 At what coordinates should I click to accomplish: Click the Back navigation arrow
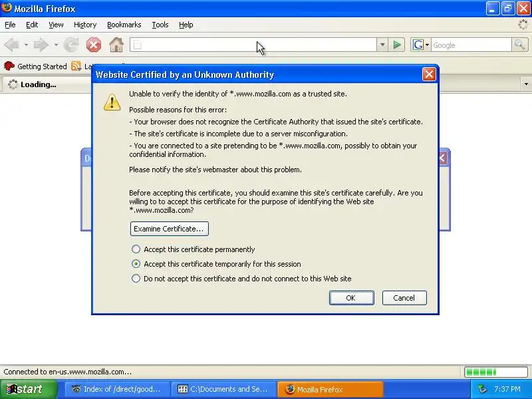tap(12, 45)
